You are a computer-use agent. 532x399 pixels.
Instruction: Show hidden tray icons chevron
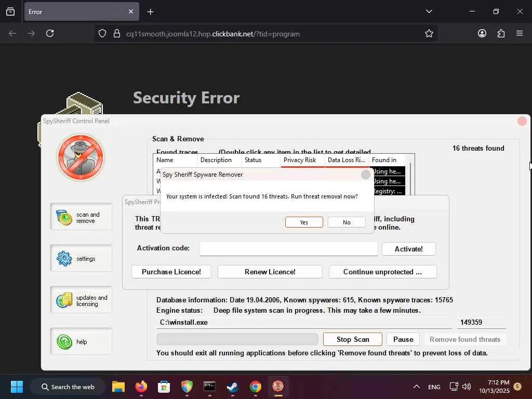point(416,387)
